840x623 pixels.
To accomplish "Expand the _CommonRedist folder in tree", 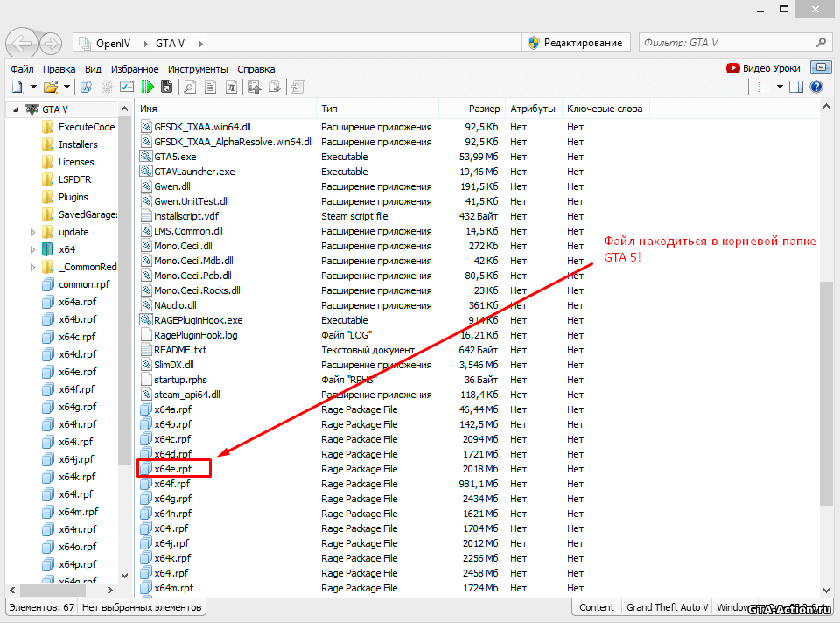I will [32, 267].
